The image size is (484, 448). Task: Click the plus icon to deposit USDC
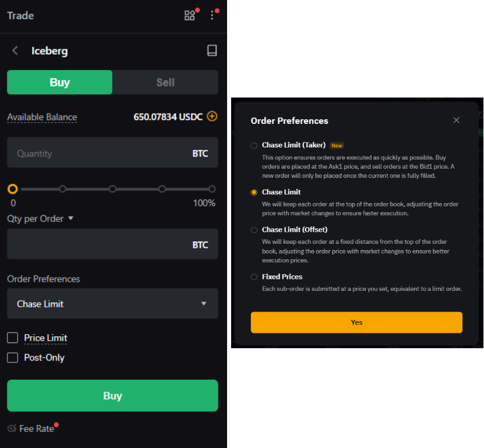212,116
